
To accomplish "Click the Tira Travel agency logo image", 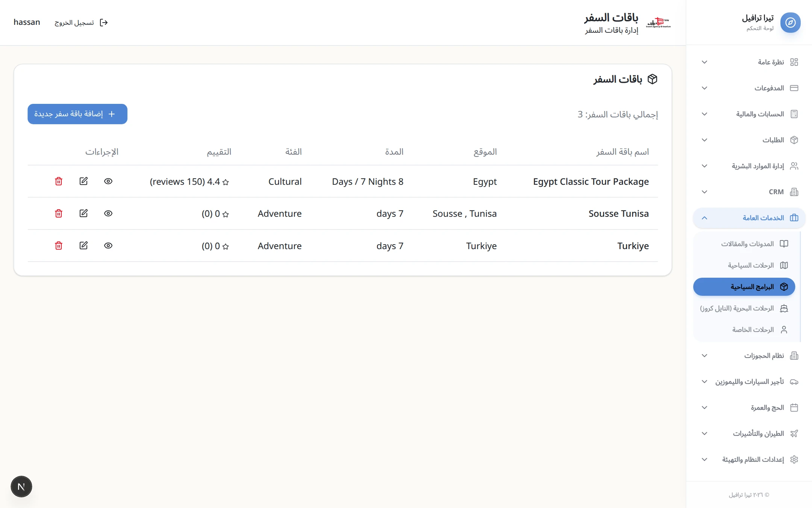I will tap(658, 23).
